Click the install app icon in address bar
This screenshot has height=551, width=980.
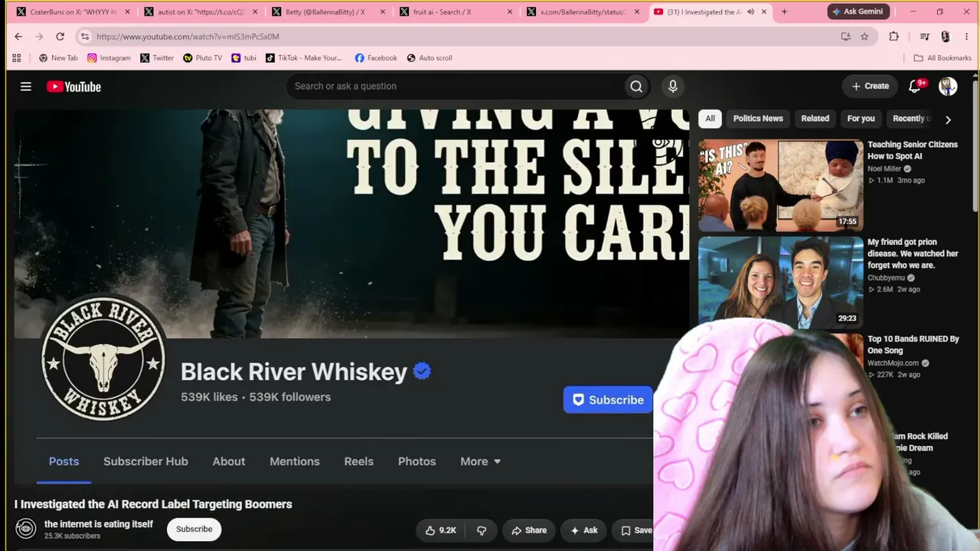click(845, 36)
